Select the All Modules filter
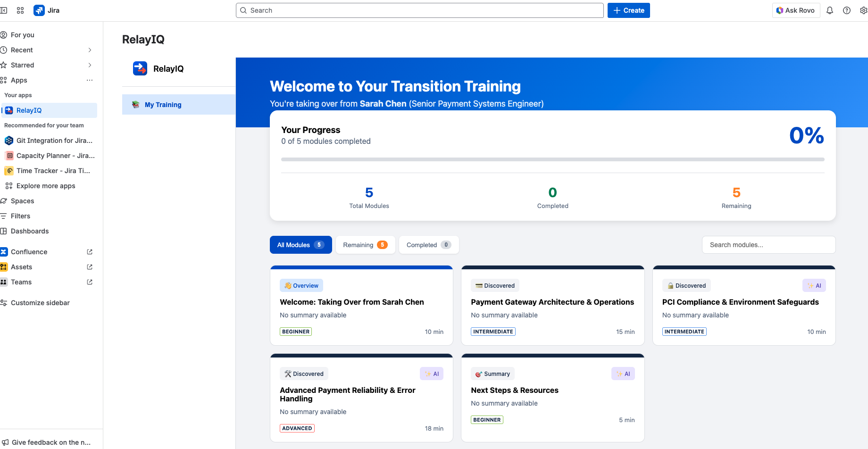This screenshot has height=449, width=868. click(x=300, y=245)
